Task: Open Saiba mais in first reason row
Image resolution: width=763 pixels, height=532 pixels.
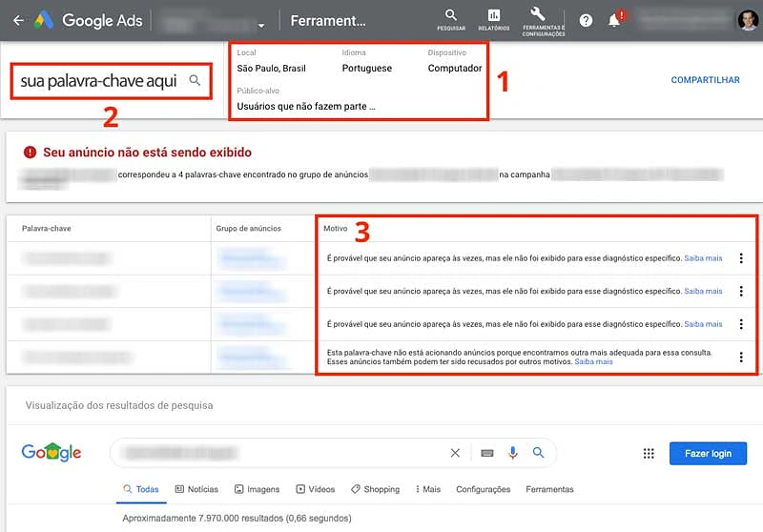Action: click(703, 258)
